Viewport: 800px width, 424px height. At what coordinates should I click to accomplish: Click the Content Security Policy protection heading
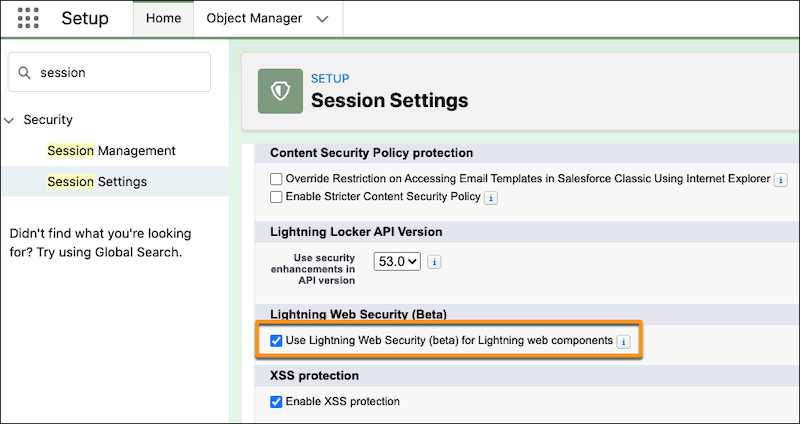[x=371, y=153]
